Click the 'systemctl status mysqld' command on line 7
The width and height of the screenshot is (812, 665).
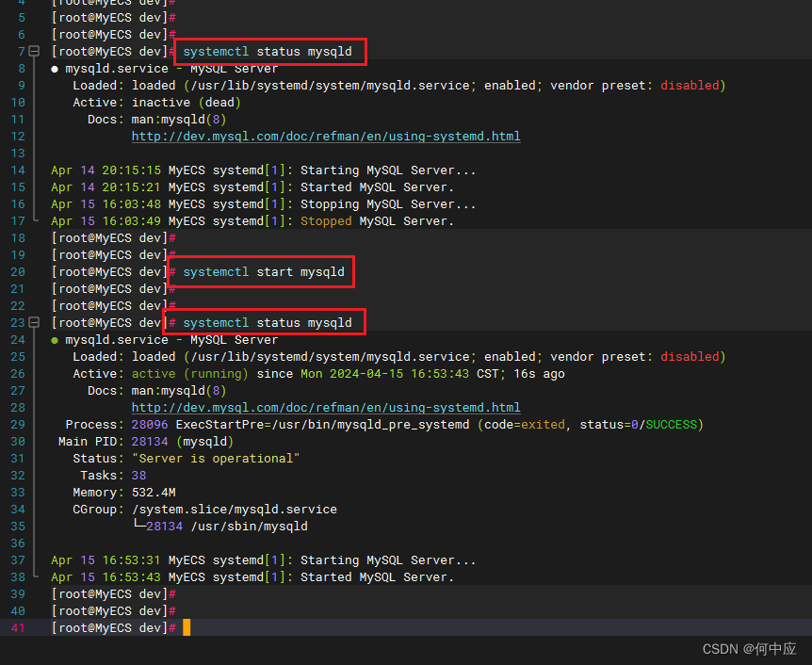[268, 51]
